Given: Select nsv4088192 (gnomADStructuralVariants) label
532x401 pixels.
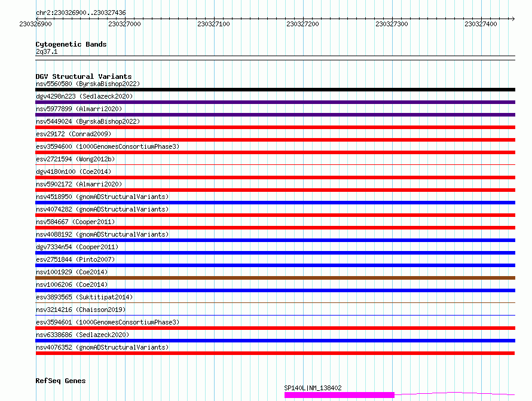Looking at the screenshot, I should (102, 234).
